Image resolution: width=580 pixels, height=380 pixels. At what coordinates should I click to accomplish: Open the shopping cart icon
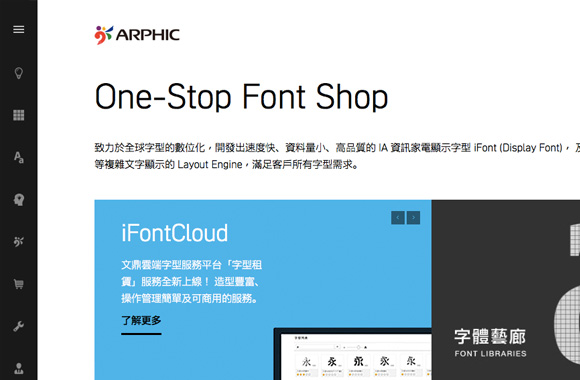(x=18, y=284)
